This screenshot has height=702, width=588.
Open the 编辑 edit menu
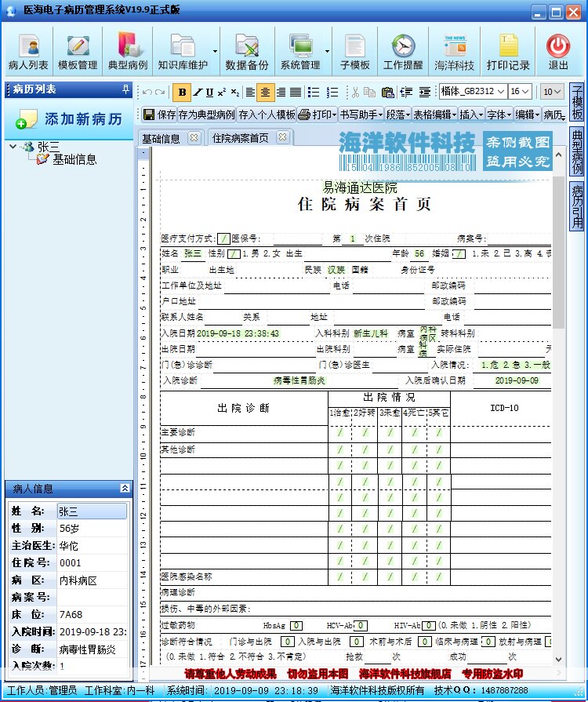coord(527,115)
